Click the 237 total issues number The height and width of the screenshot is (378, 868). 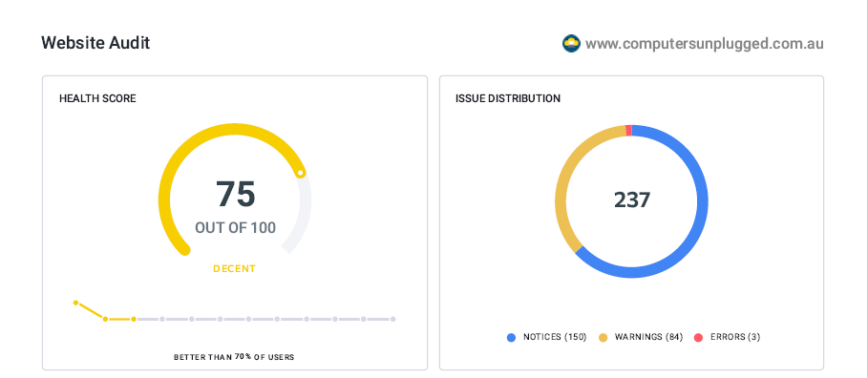pyautogui.click(x=631, y=199)
